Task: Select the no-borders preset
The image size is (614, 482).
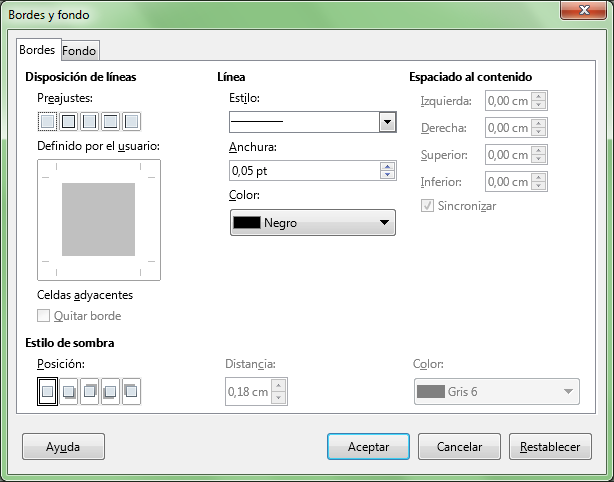Action: (47, 122)
